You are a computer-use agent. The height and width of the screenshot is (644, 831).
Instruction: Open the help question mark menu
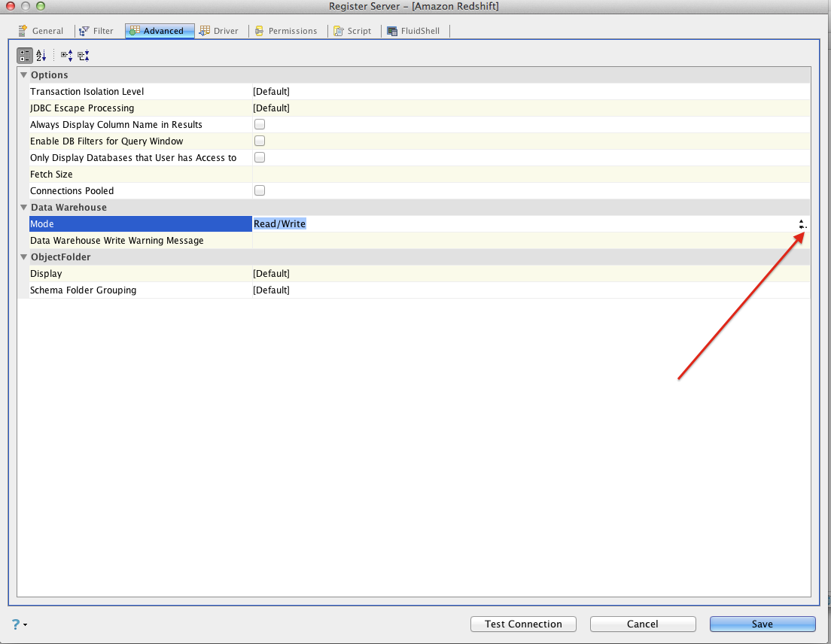click(x=19, y=624)
